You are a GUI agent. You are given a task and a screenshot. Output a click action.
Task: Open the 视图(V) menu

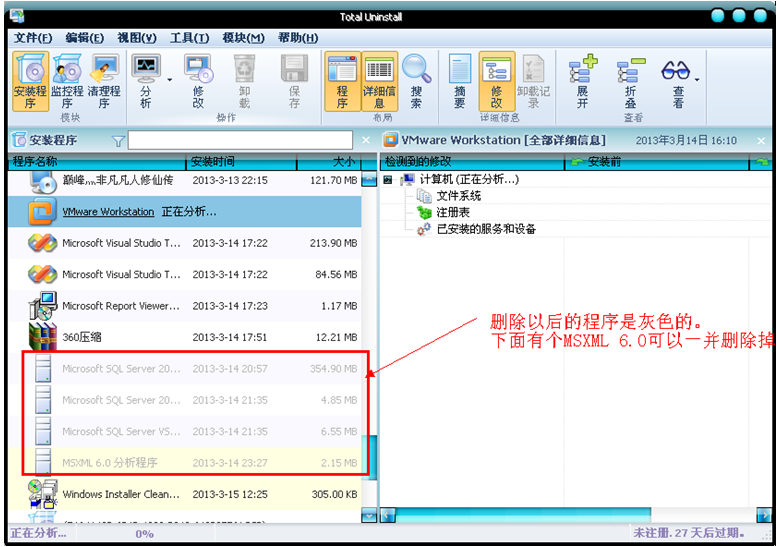[x=137, y=38]
